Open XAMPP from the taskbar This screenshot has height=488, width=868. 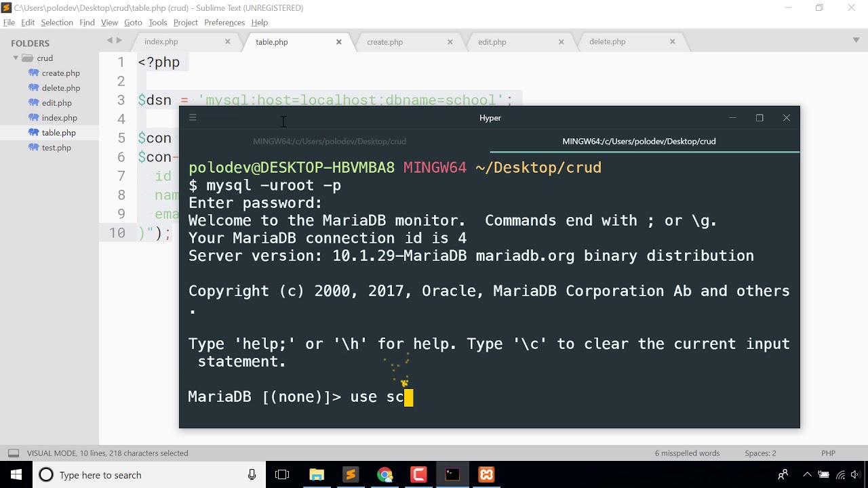(x=486, y=474)
